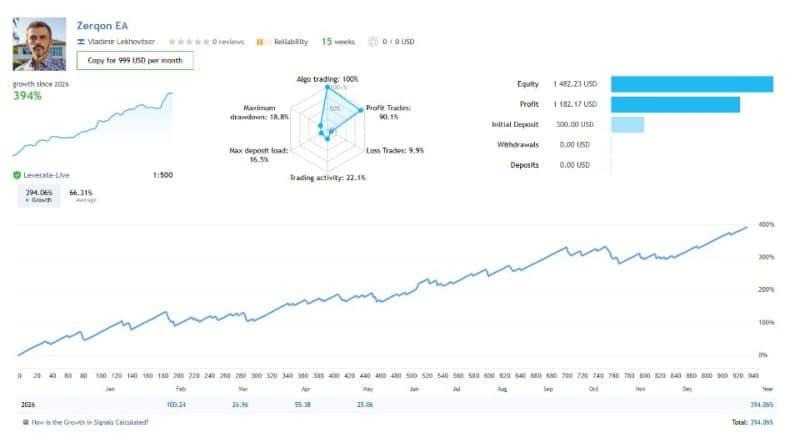Click the Profit Trades point on radar chart
Screen dimensions: 800x448
pyautogui.click(x=361, y=110)
